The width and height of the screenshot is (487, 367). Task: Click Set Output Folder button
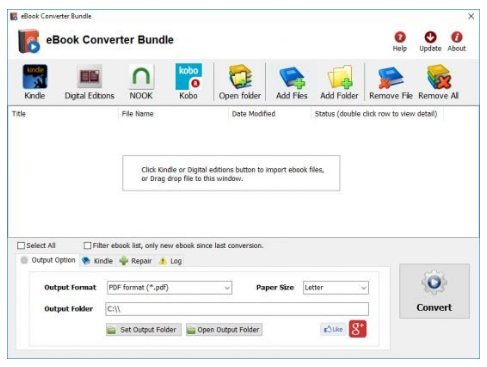144,330
